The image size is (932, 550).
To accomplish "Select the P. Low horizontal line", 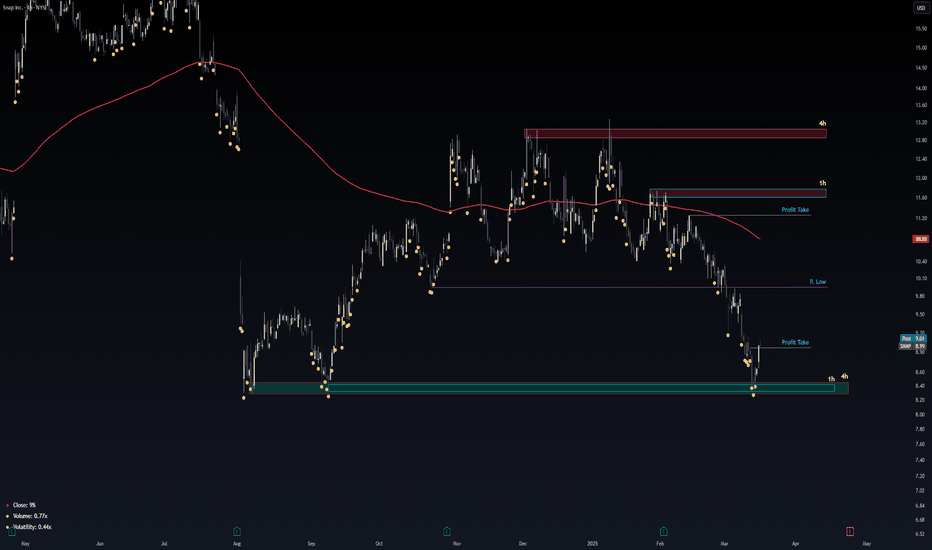I will (x=630, y=288).
